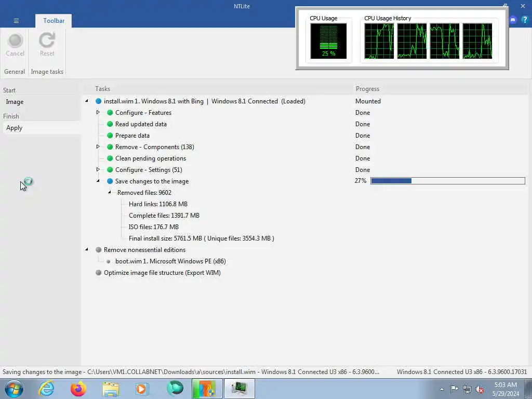This screenshot has width=532, height=399.
Task: Open the Windows Start button
Action: [14, 389]
